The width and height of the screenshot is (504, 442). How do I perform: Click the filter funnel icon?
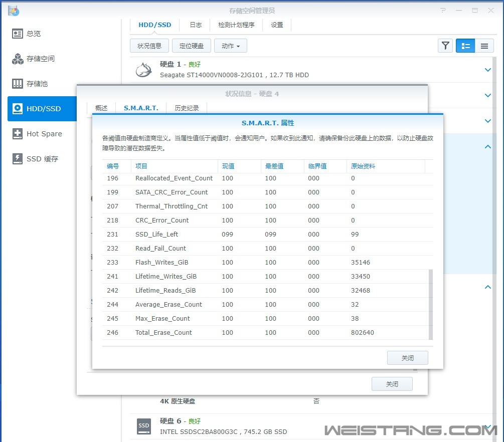pos(445,46)
